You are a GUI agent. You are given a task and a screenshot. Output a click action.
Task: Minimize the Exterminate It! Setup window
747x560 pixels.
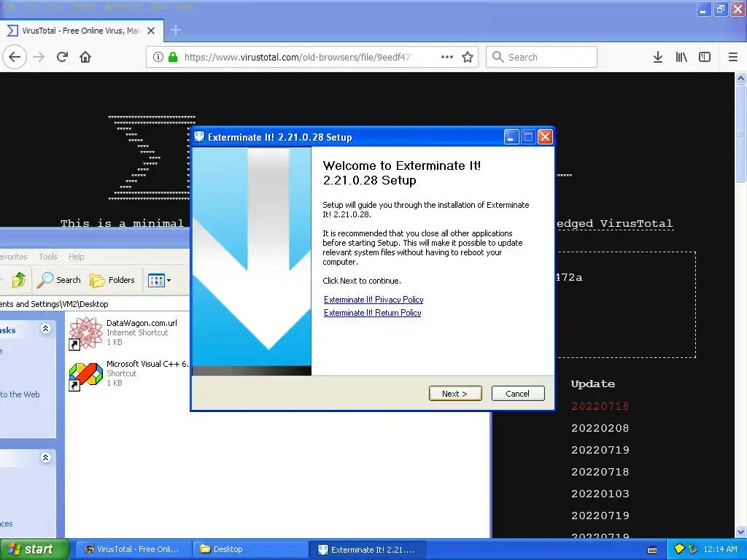pyautogui.click(x=511, y=137)
